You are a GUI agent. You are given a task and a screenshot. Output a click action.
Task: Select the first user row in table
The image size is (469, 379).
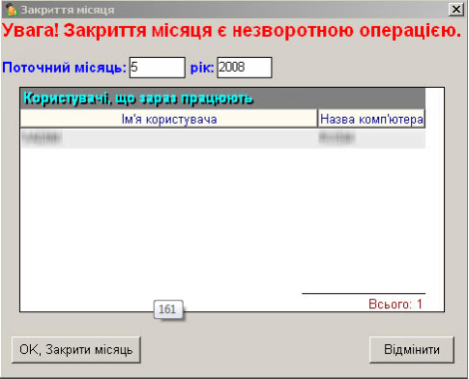tap(223, 138)
